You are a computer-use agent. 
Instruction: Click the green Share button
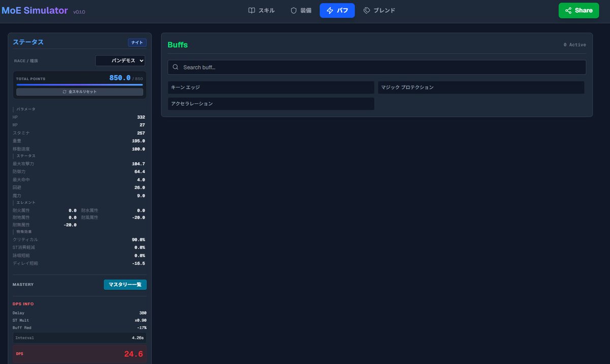(x=578, y=10)
